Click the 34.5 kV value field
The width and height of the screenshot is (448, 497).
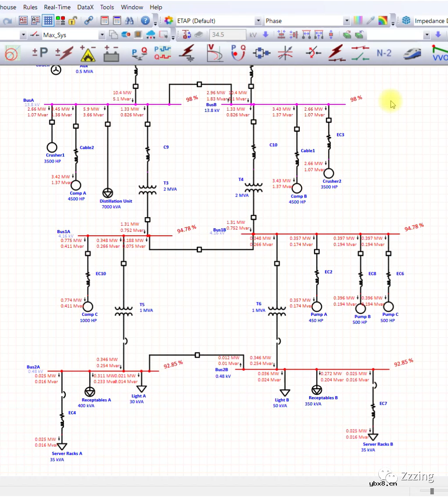228,35
